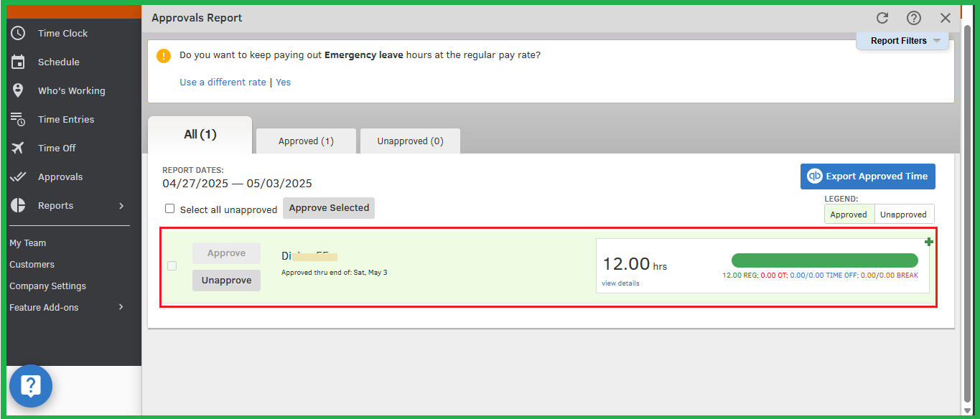Viewport: 980px width, 419px height.
Task: Click the Approvals double-checkmark icon
Action: click(x=18, y=176)
